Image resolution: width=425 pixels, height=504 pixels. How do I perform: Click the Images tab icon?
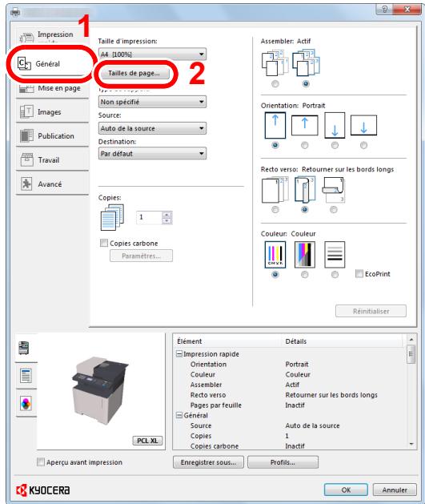(26, 111)
